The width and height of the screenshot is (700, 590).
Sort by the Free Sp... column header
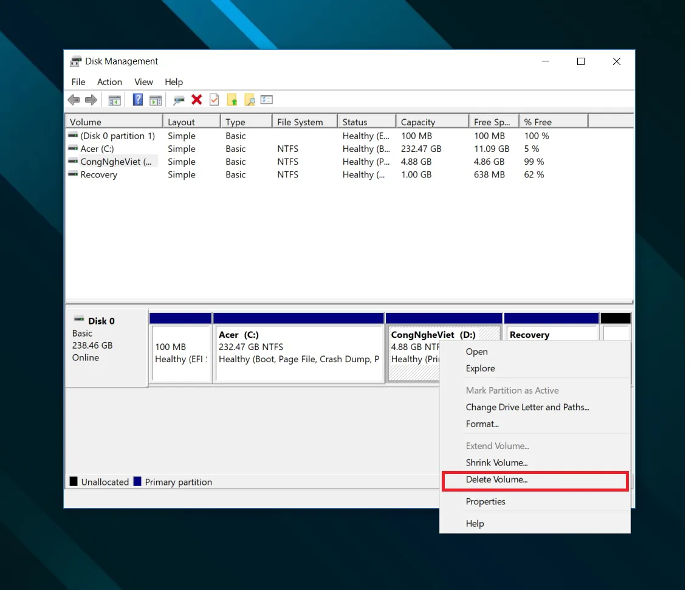pyautogui.click(x=494, y=122)
